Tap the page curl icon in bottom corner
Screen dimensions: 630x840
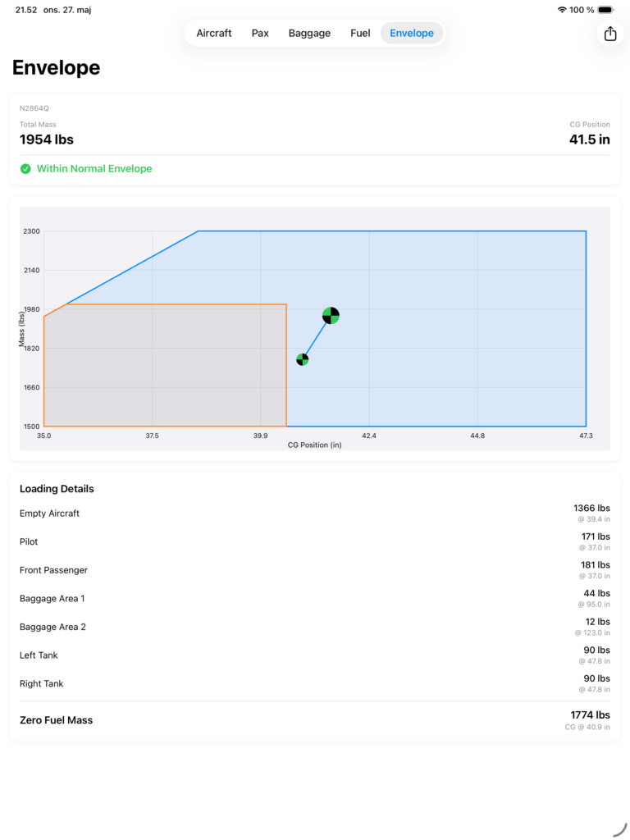tap(620, 830)
